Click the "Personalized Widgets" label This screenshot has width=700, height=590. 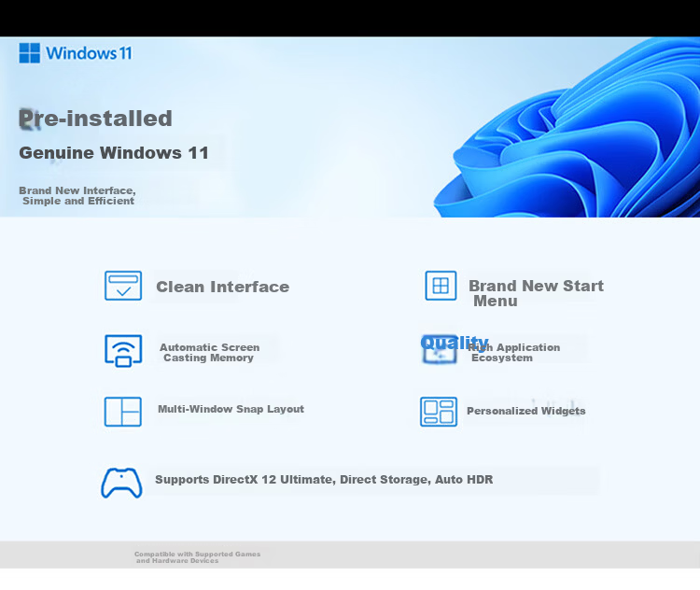click(525, 411)
